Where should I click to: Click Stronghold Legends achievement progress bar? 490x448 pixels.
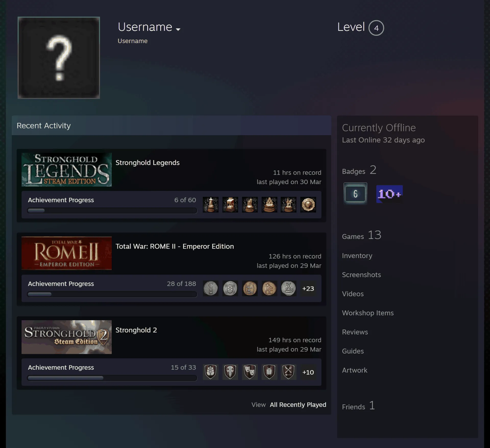[112, 211]
